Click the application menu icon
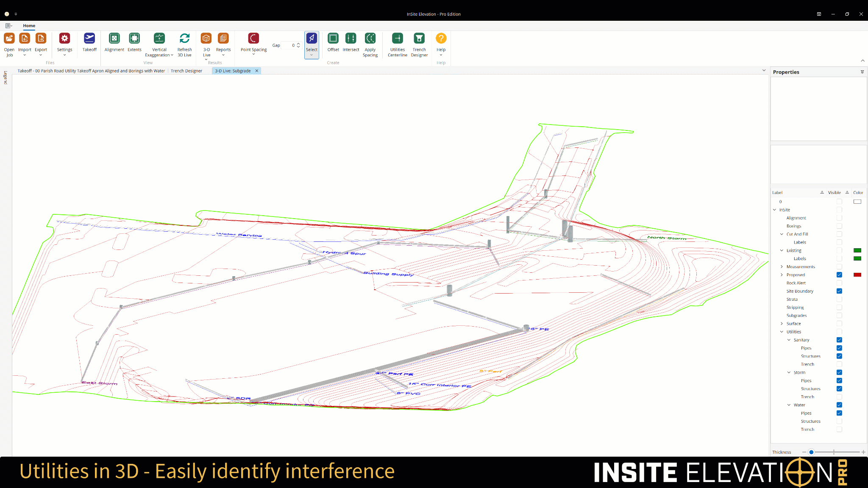 pos(8,26)
